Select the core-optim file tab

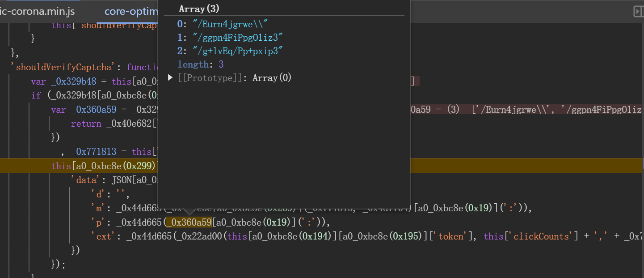pyautogui.click(x=131, y=11)
